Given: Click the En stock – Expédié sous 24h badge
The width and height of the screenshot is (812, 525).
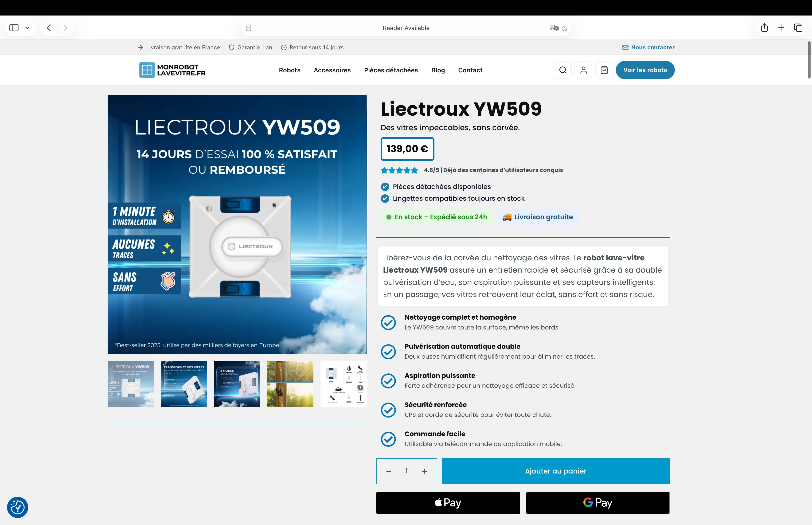Looking at the screenshot, I should pyautogui.click(x=437, y=217).
